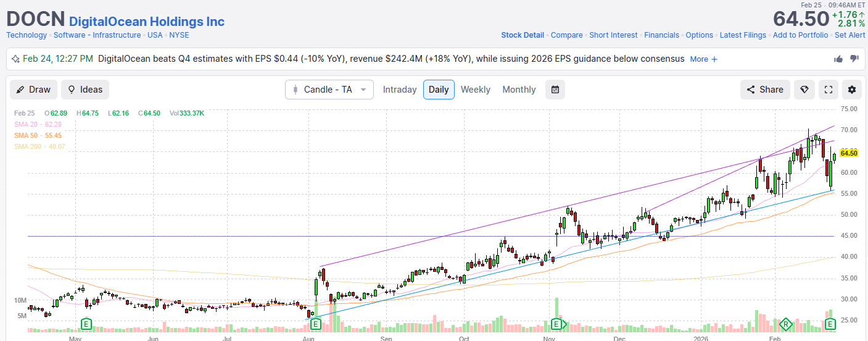Switch to Monthly timeframe
Viewport: 868px width, 341px height.
pos(519,90)
